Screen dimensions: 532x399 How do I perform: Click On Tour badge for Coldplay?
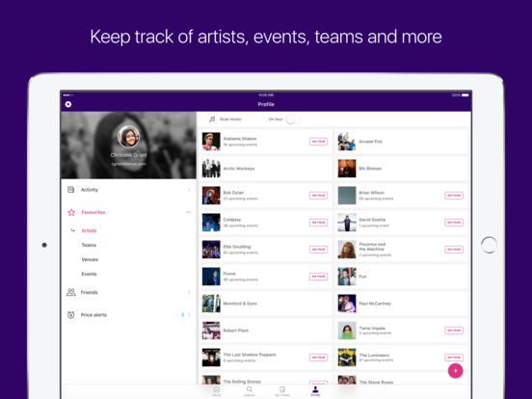click(x=318, y=223)
